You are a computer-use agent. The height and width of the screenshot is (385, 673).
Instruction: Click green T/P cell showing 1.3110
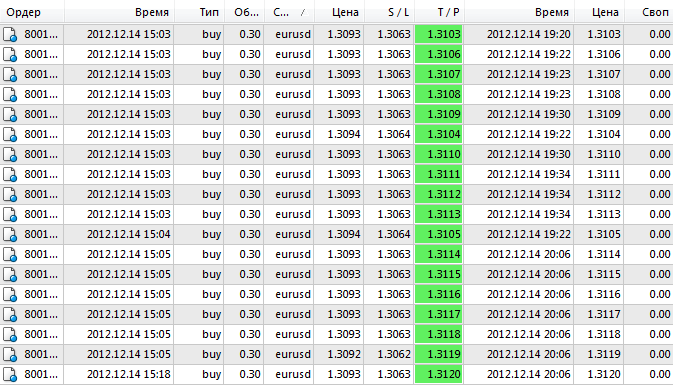pos(439,155)
